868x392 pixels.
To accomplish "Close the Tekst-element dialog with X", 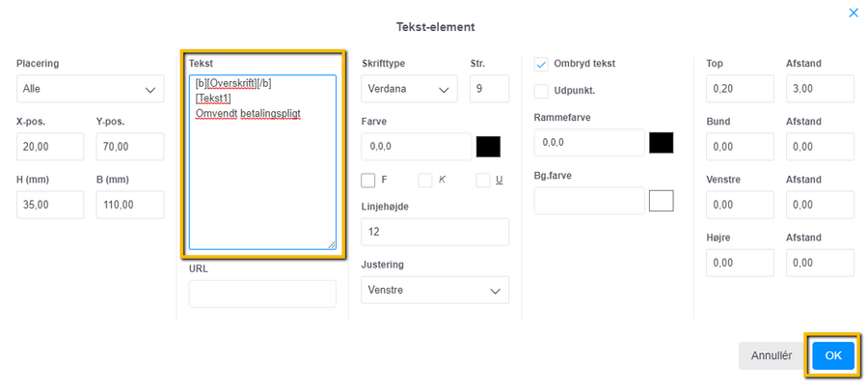I will click(853, 13).
